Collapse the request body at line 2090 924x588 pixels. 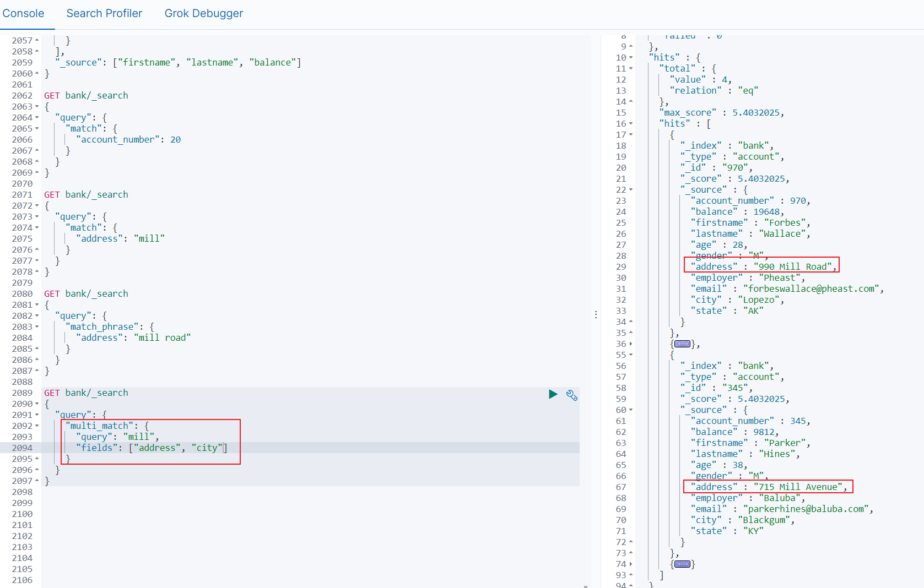(37, 404)
